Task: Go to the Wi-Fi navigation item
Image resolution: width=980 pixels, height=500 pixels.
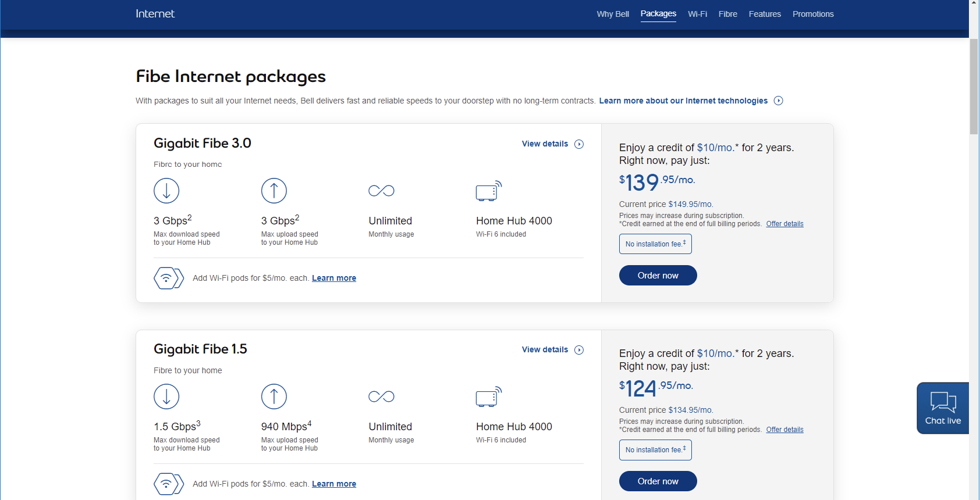Action: [697, 14]
